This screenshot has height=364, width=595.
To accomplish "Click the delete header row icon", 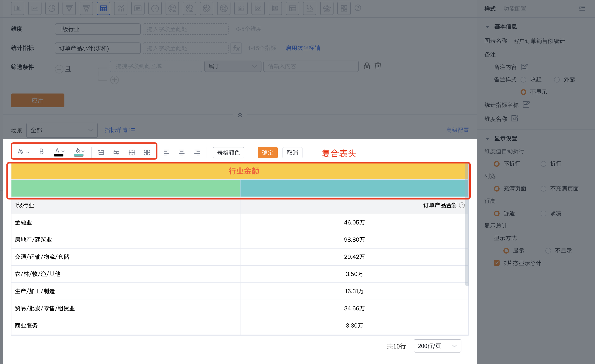I will click(x=116, y=152).
